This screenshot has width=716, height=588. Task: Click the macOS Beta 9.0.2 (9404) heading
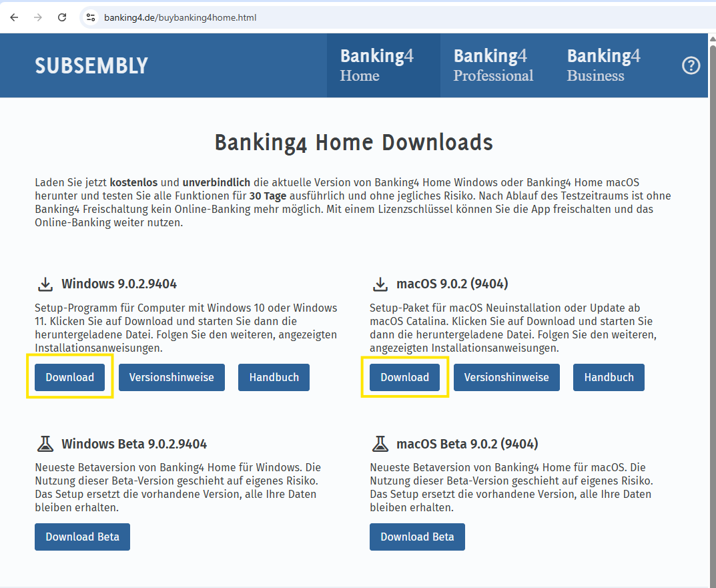[x=467, y=444]
